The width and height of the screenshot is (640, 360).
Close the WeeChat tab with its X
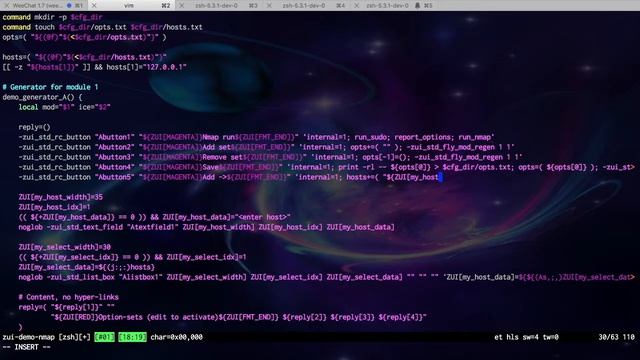coord(6,5)
